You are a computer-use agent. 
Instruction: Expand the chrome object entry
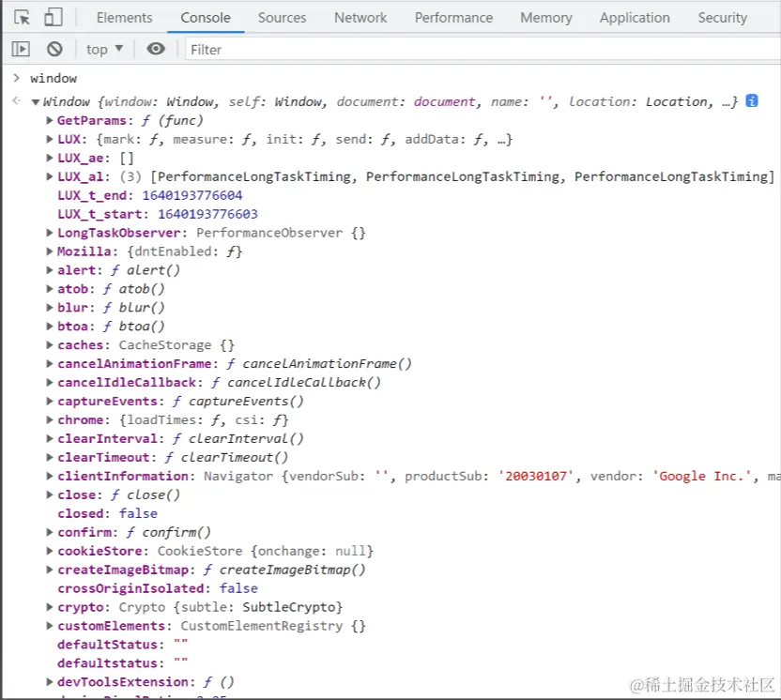50,419
